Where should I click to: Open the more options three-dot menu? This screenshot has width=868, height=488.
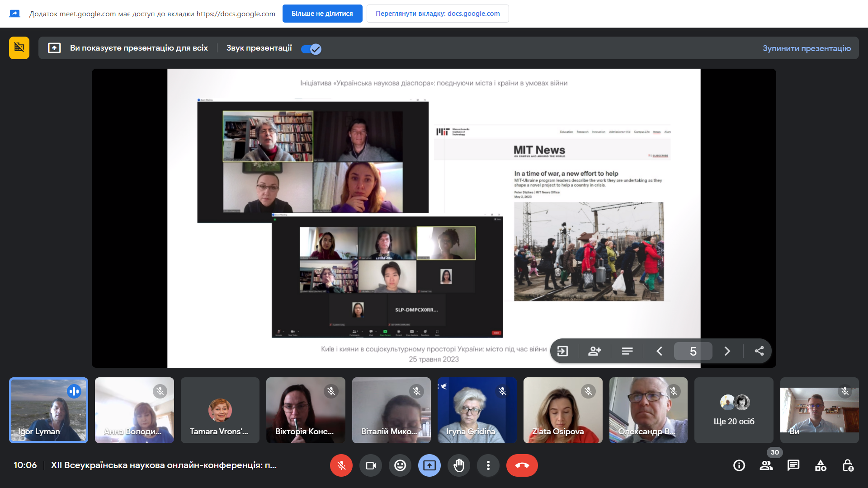coord(488,465)
